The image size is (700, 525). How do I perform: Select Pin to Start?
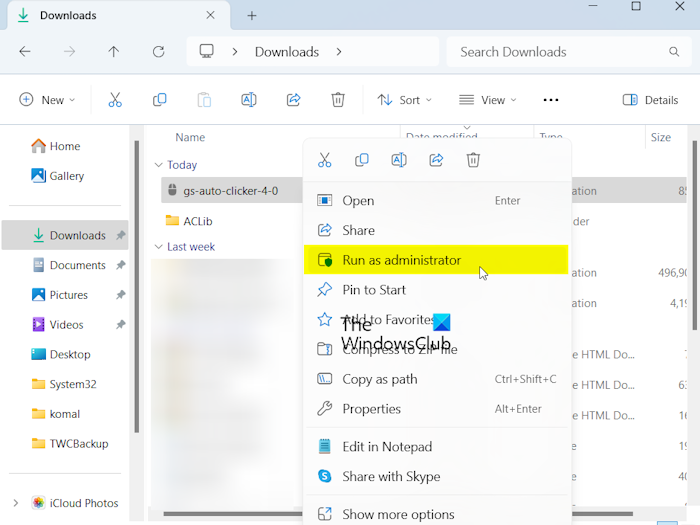point(436,290)
